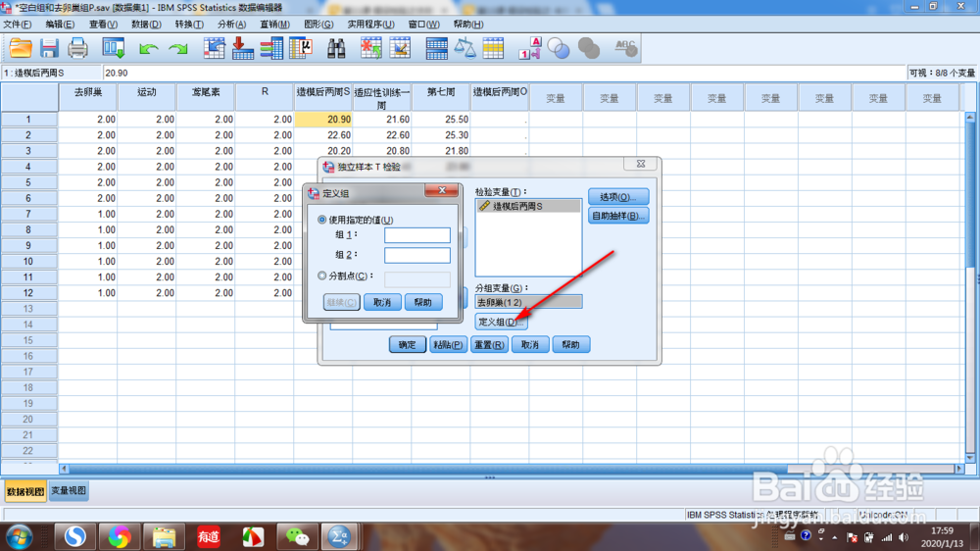
Task: Click the Use variable sets circles icon
Action: pos(559,48)
